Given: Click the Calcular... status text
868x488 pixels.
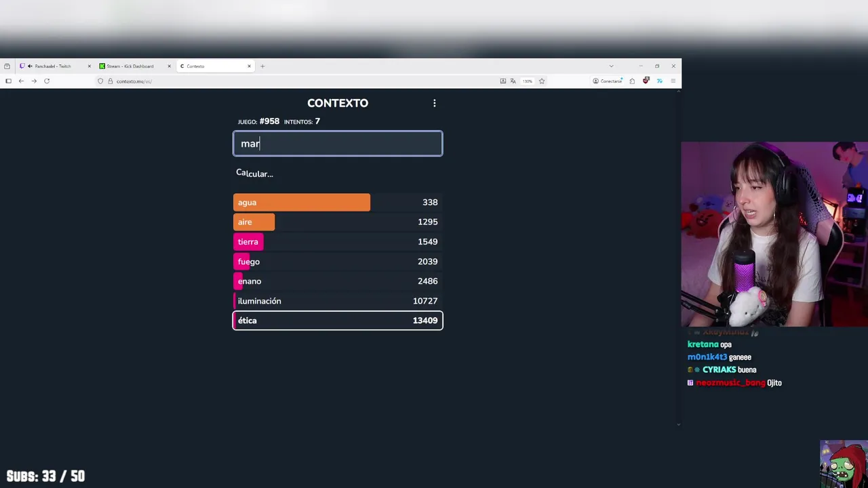Looking at the screenshot, I should point(254,174).
